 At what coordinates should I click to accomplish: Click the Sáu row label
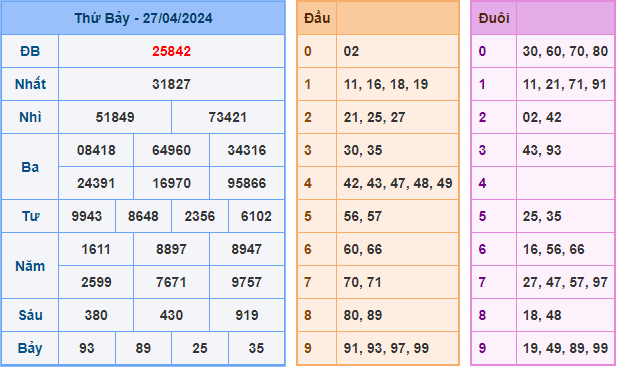30,315
